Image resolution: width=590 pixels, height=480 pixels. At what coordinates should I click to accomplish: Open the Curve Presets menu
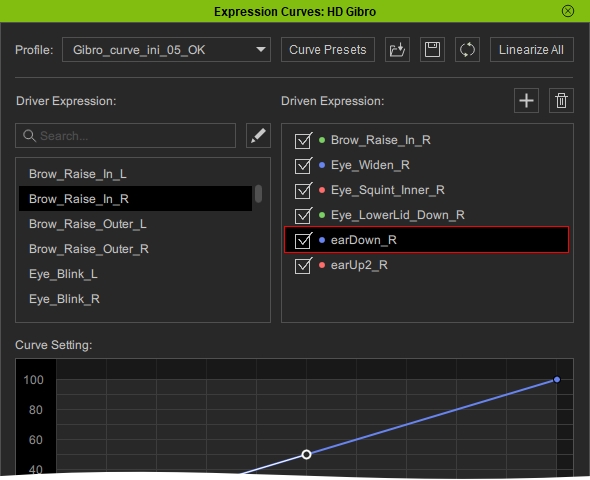[328, 50]
